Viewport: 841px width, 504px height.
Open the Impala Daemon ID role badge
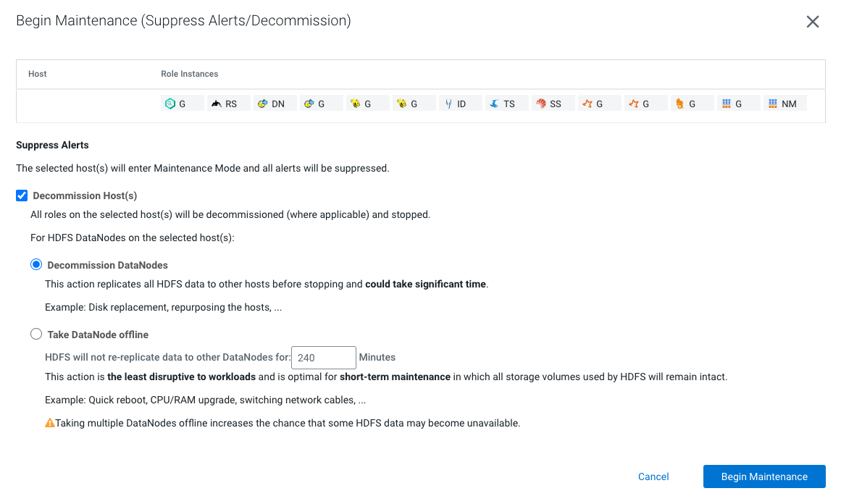tap(460, 103)
